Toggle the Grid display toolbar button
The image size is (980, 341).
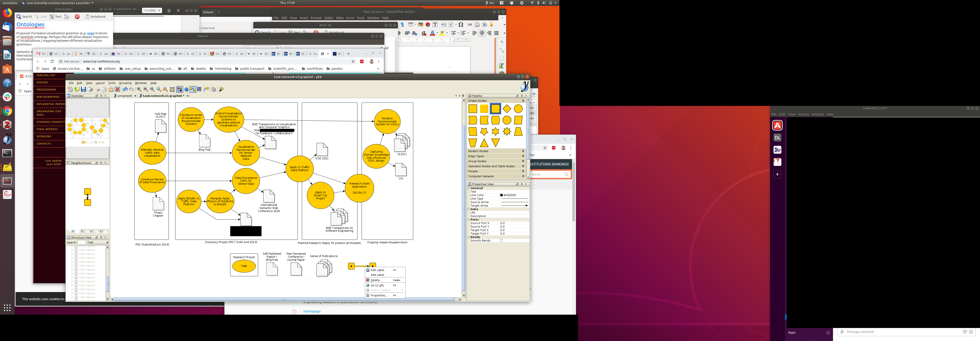[199, 89]
